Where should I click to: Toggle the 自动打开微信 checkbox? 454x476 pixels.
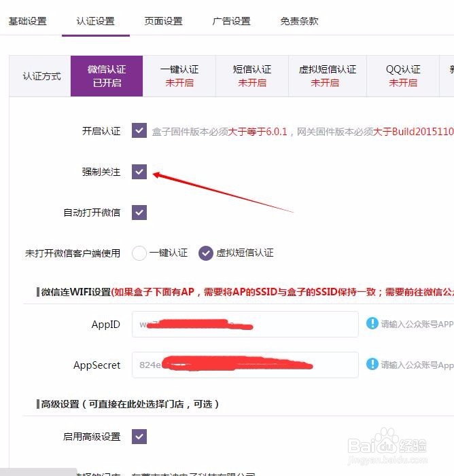[x=139, y=213]
